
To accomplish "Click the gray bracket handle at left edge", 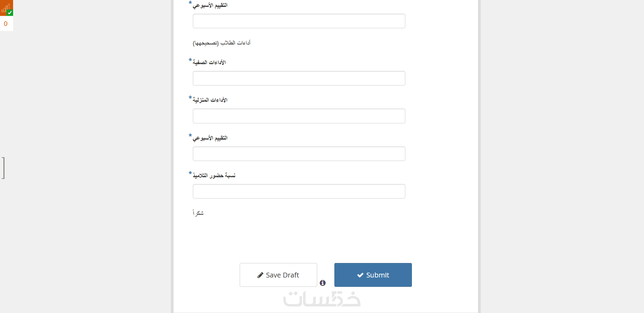I will (x=3, y=168).
